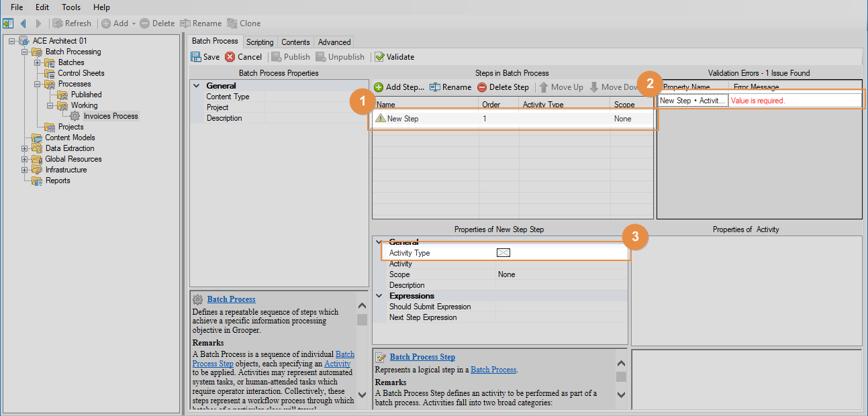Image resolution: width=868 pixels, height=416 pixels.
Task: Expand the Infrastructure tree node
Action: [x=26, y=170]
